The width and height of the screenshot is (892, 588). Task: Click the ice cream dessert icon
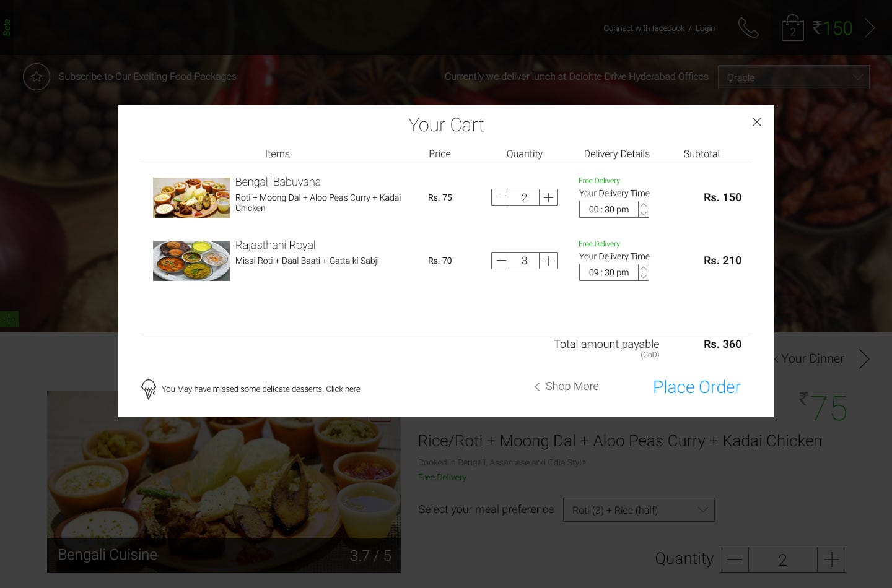[149, 389]
